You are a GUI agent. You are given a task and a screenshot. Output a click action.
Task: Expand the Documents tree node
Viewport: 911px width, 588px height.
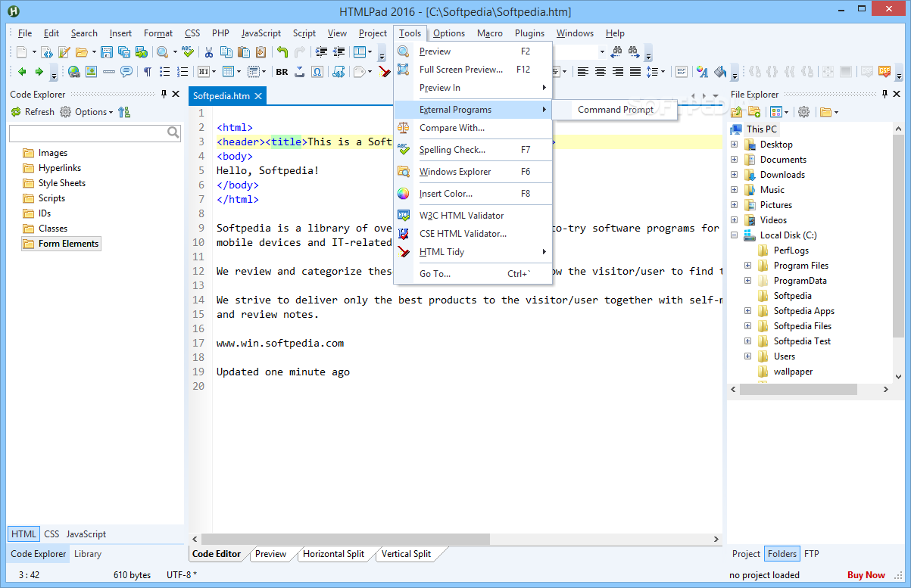tap(734, 160)
